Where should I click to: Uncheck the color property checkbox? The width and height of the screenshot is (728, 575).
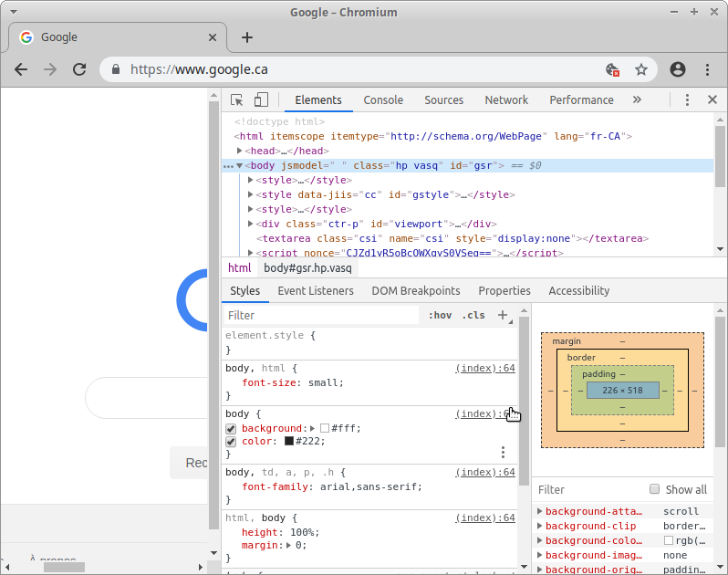[x=231, y=442]
